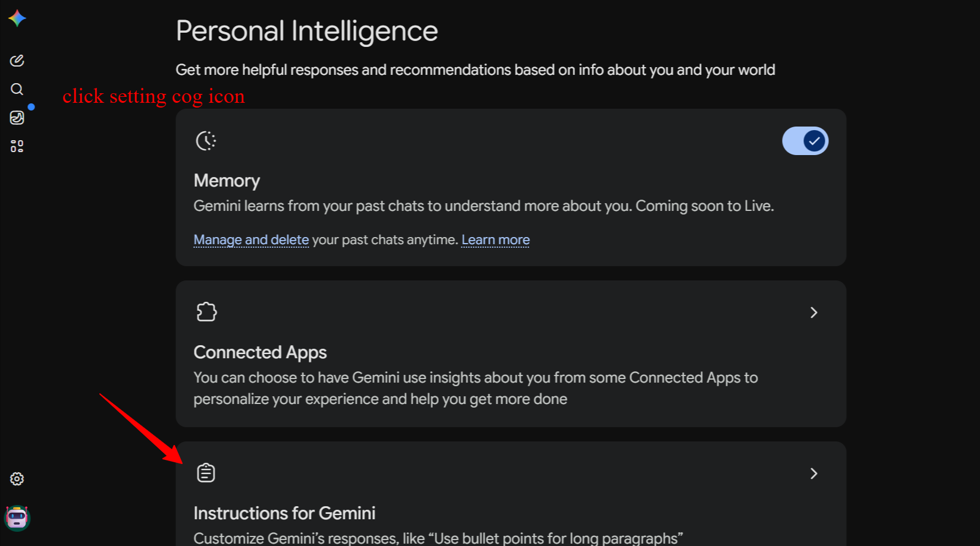Click the Memory heading
Image resolution: width=980 pixels, height=546 pixels.
(x=227, y=181)
